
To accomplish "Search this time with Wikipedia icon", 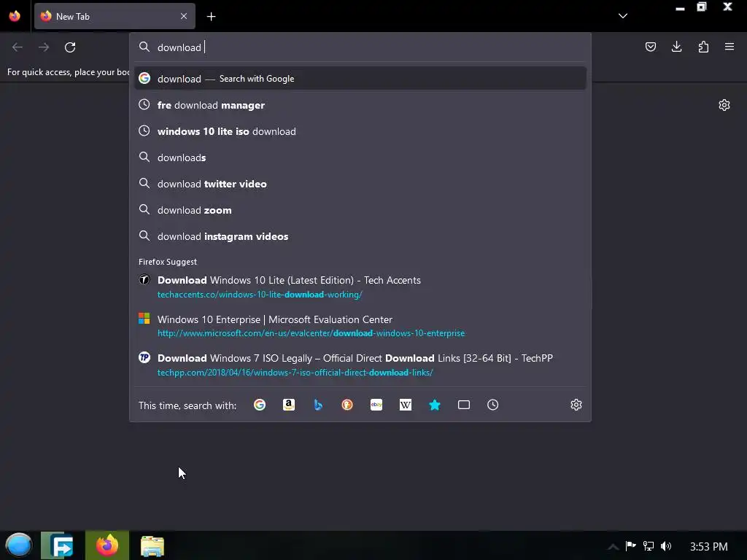I will (406, 405).
